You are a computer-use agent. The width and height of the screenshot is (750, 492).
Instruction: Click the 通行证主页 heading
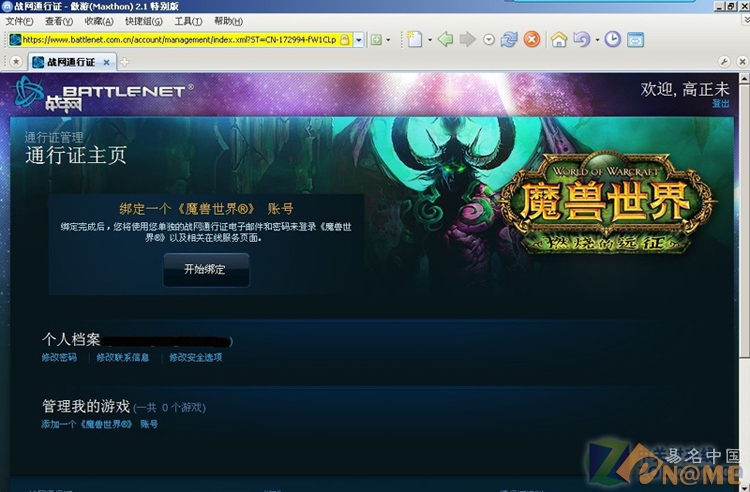pyautogui.click(x=76, y=155)
